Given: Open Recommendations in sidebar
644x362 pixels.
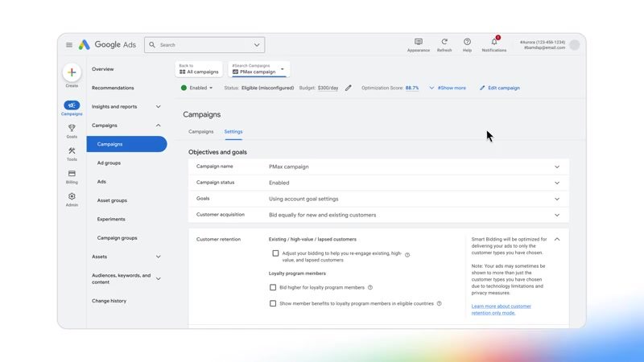Looking at the screenshot, I should tap(113, 88).
